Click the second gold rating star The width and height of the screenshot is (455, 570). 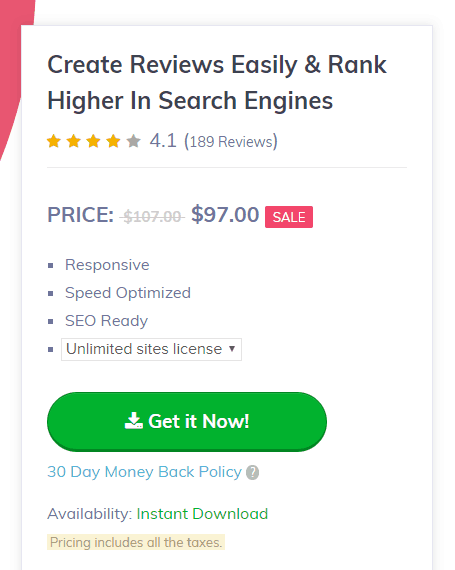tap(74, 141)
